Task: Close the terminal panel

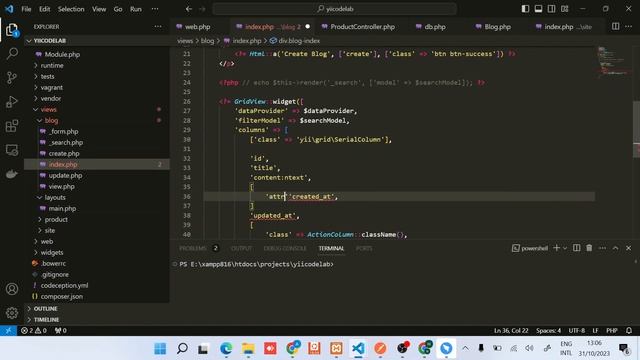Action: click(x=629, y=248)
